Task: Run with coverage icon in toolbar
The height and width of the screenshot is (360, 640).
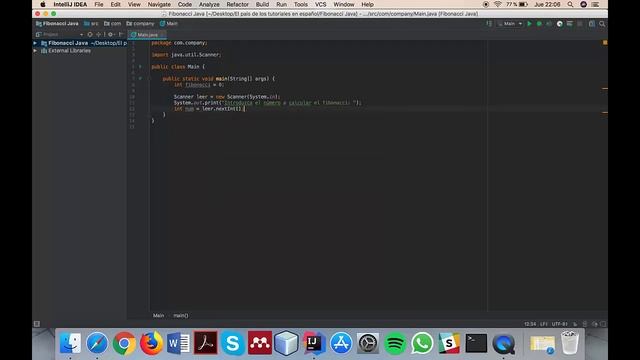Action: [x=549, y=24]
